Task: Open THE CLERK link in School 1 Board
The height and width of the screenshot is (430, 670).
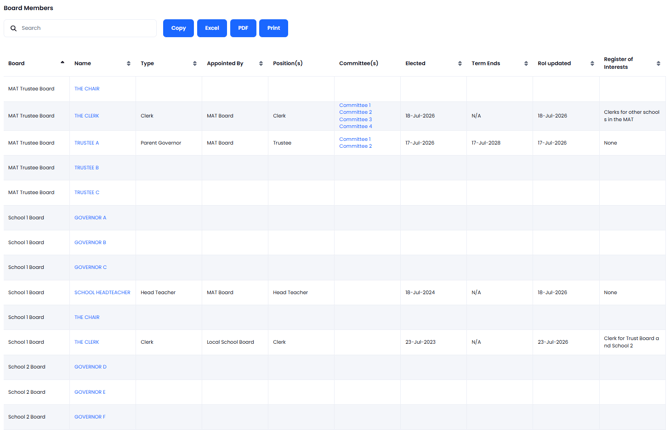Action: tap(87, 342)
